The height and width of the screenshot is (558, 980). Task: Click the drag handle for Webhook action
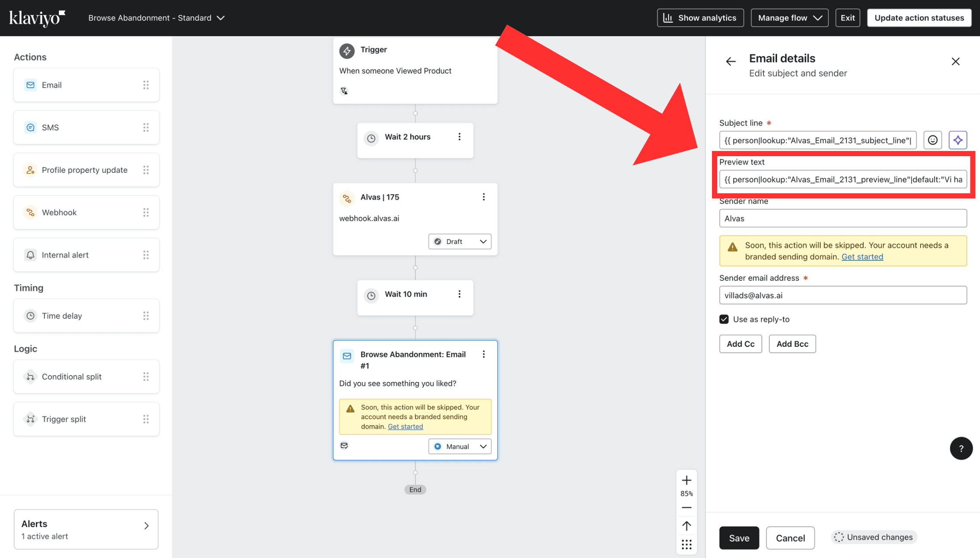(146, 213)
